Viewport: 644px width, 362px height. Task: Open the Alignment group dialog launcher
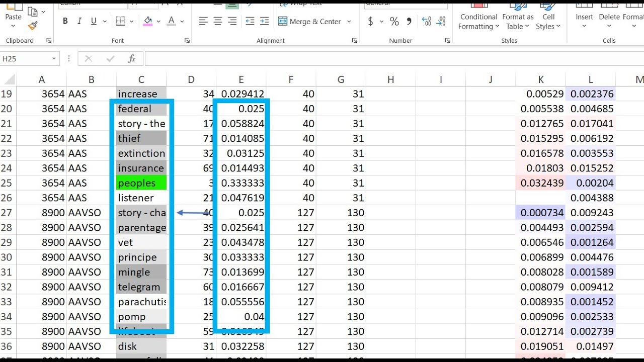[x=355, y=41]
